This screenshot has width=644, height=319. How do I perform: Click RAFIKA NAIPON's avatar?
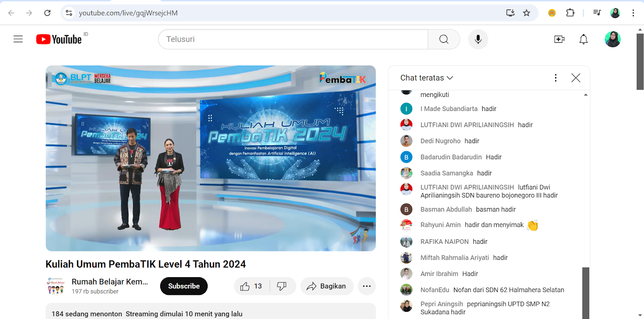[407, 241]
